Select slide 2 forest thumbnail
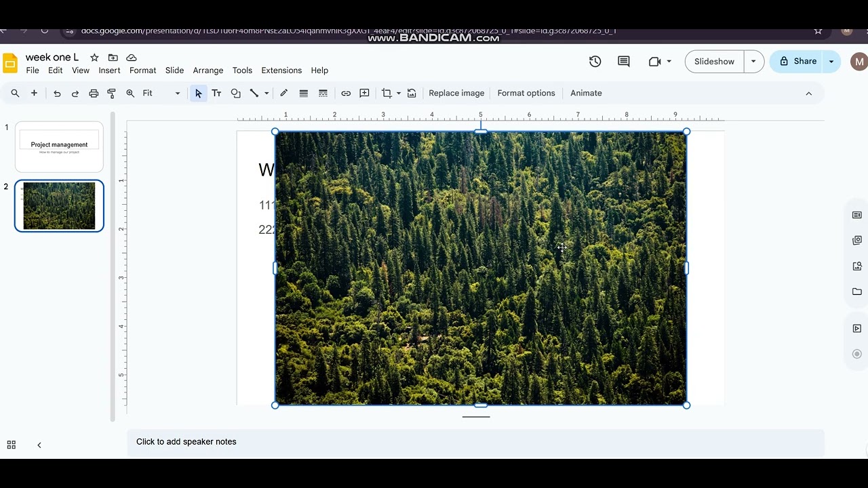The image size is (868, 488). click(59, 206)
